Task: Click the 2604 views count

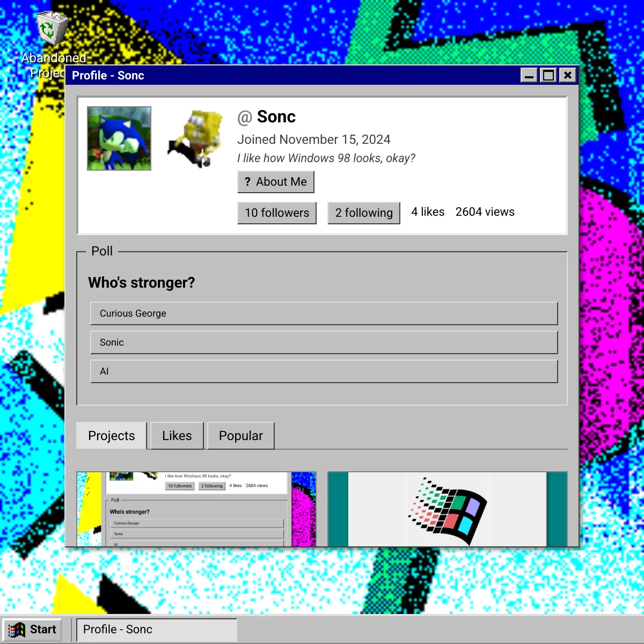Action: pos(485,212)
